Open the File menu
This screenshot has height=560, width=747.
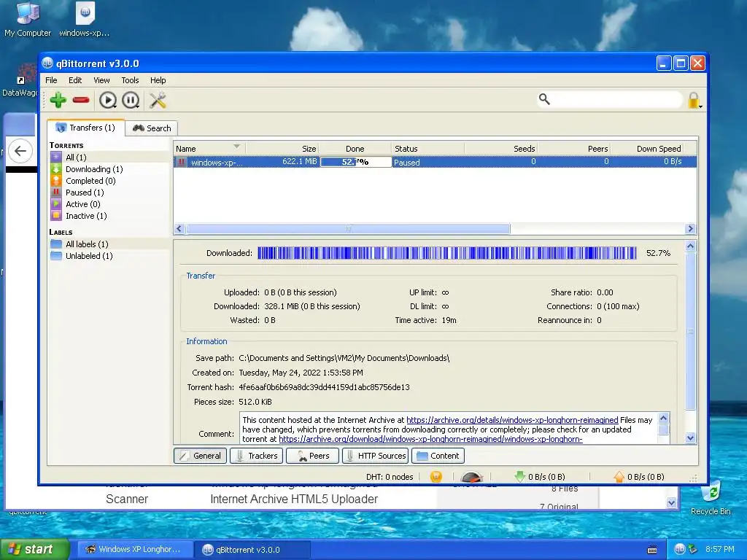[x=51, y=80]
